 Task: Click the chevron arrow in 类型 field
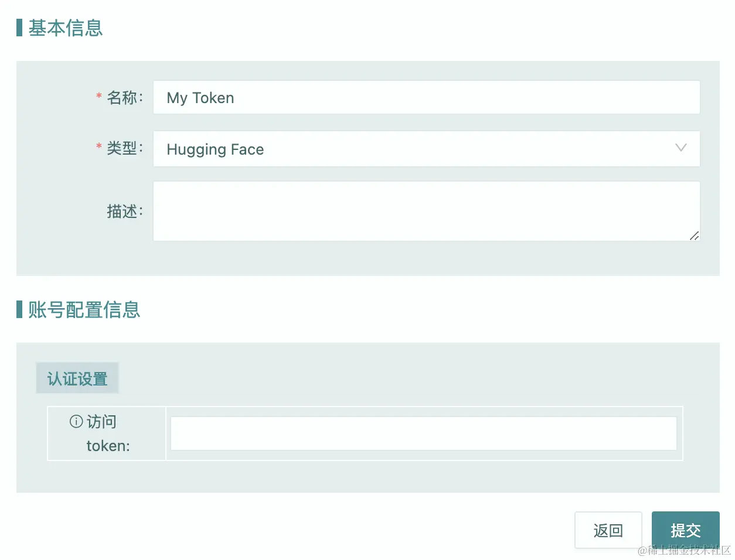click(680, 148)
